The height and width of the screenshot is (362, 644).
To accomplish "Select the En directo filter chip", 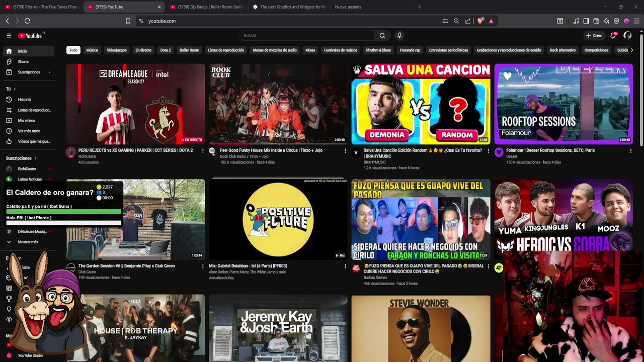I will (143, 50).
